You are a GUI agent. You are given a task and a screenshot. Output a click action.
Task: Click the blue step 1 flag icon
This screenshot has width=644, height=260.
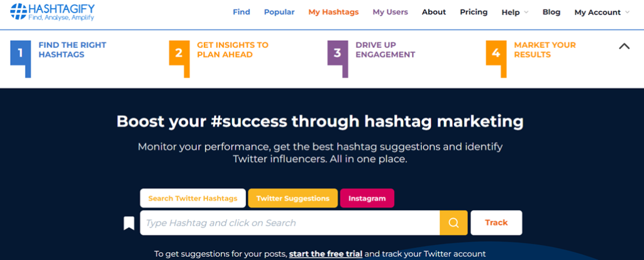21,59
